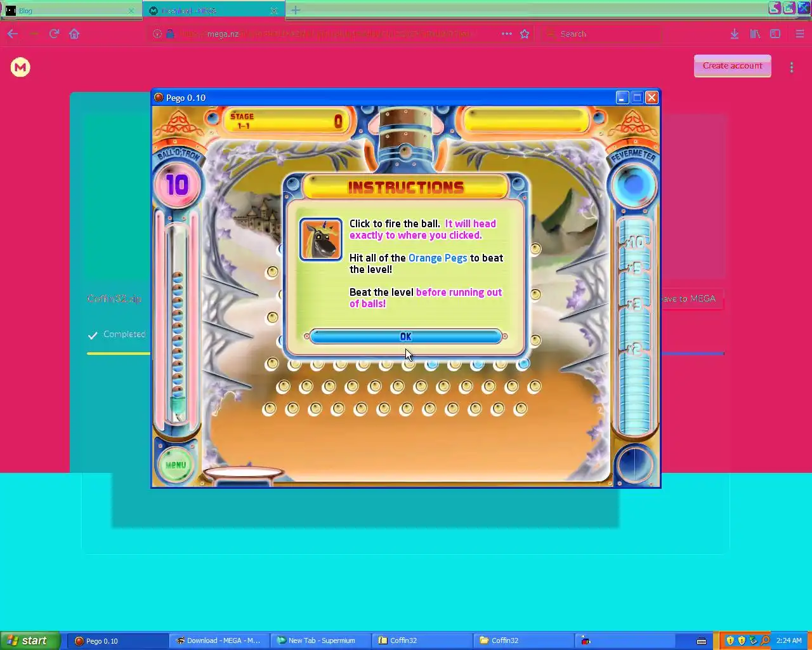This screenshot has width=812, height=650.
Task: Reload the page in the browser
Action: pos(54,34)
